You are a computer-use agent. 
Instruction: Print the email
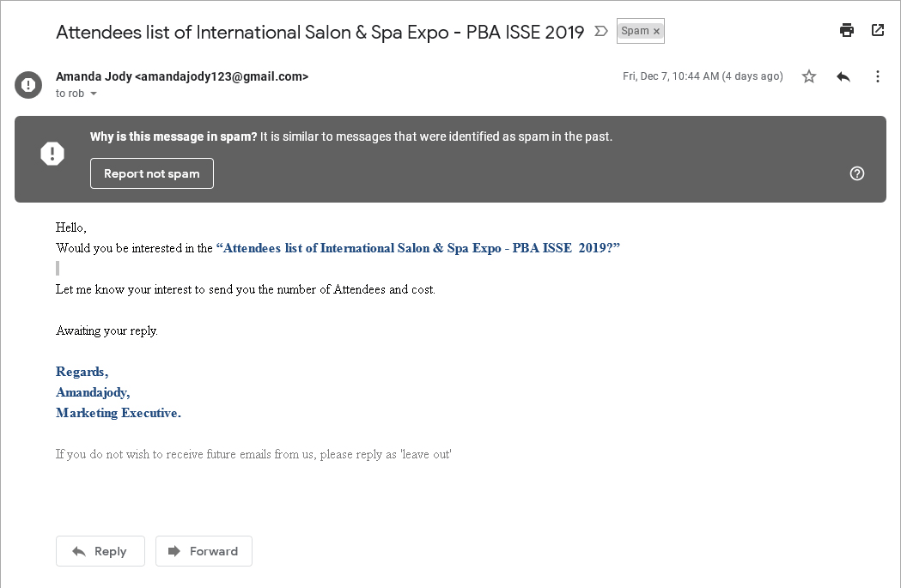pos(847,29)
